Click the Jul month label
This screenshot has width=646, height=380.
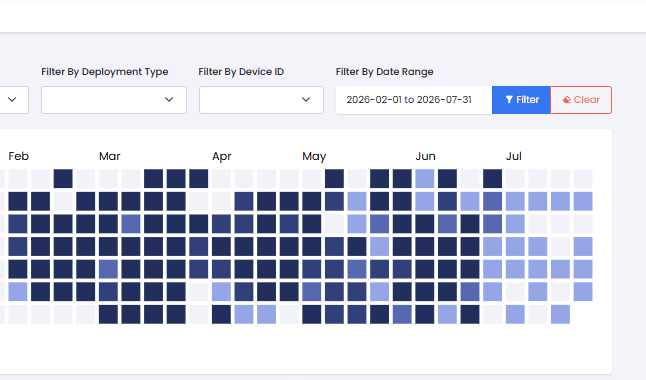tap(514, 156)
